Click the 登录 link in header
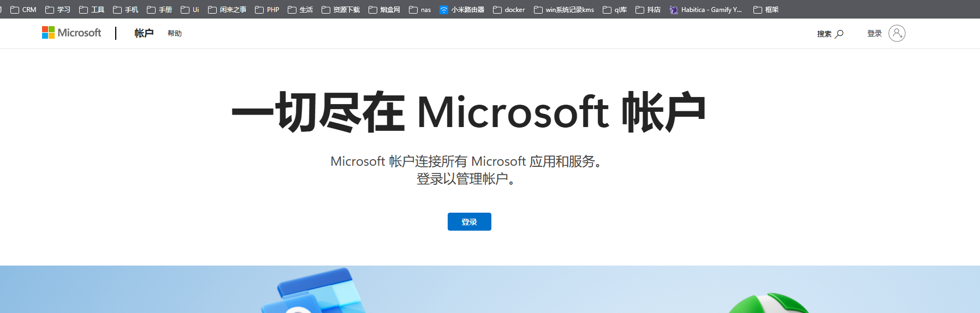The image size is (980, 313). click(x=875, y=33)
